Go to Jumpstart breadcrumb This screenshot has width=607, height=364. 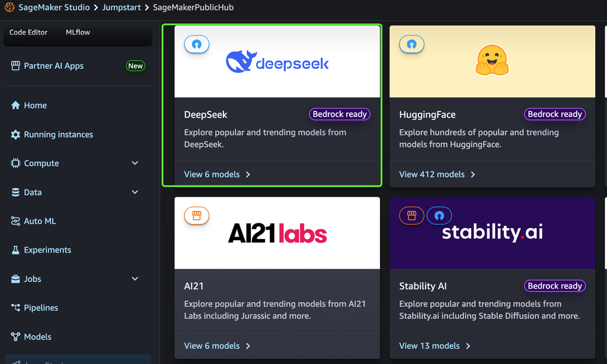point(121,7)
